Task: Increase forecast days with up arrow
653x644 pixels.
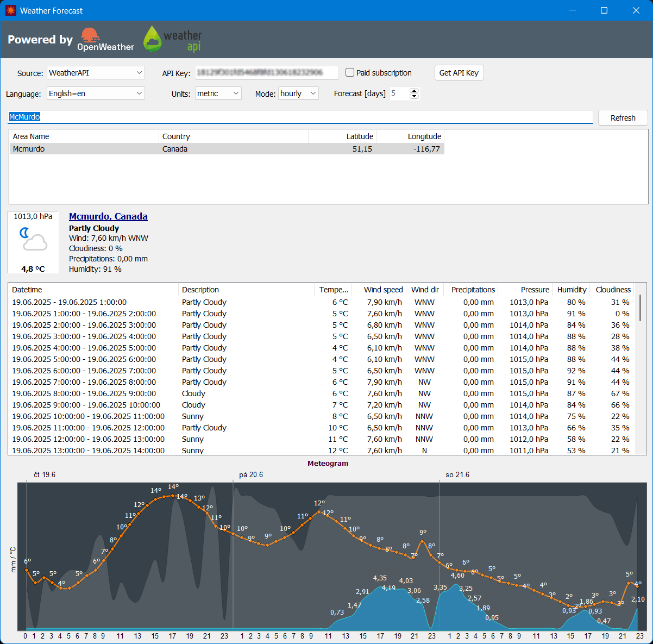Action: click(x=414, y=91)
